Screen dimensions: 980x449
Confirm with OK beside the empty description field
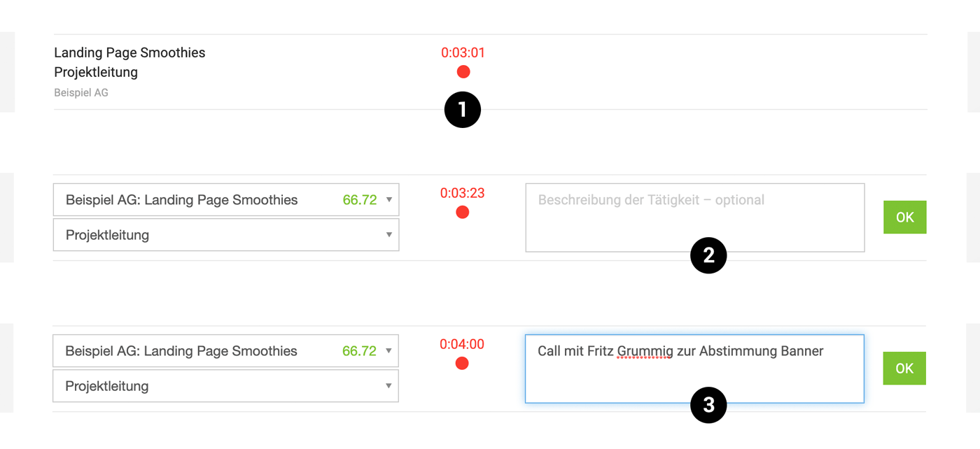pyautogui.click(x=904, y=218)
